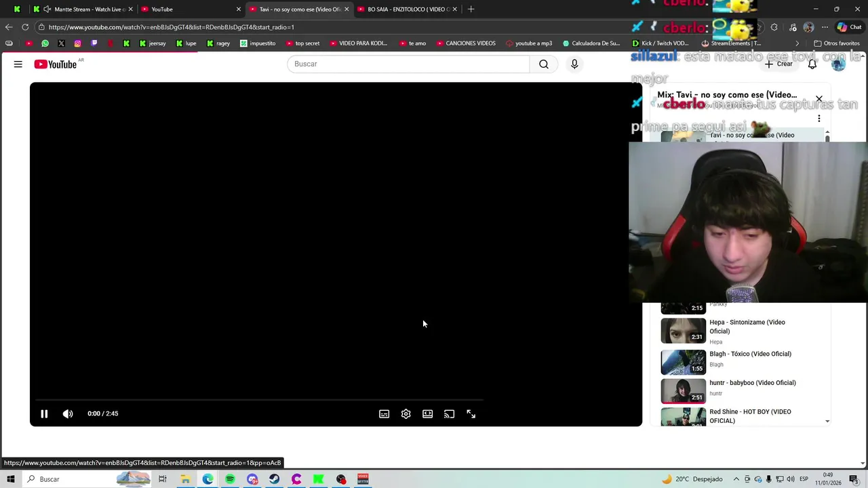
Task: Enter fullscreen video mode
Action: point(471,414)
